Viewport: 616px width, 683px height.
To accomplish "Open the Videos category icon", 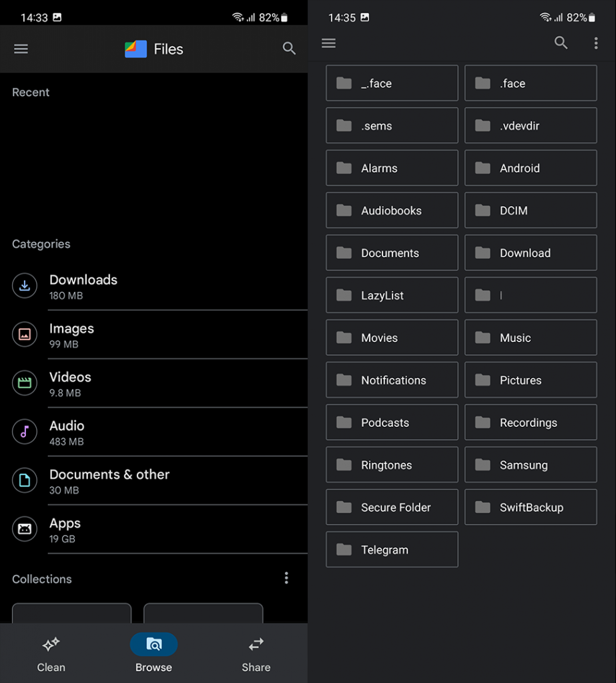I will pyautogui.click(x=25, y=383).
